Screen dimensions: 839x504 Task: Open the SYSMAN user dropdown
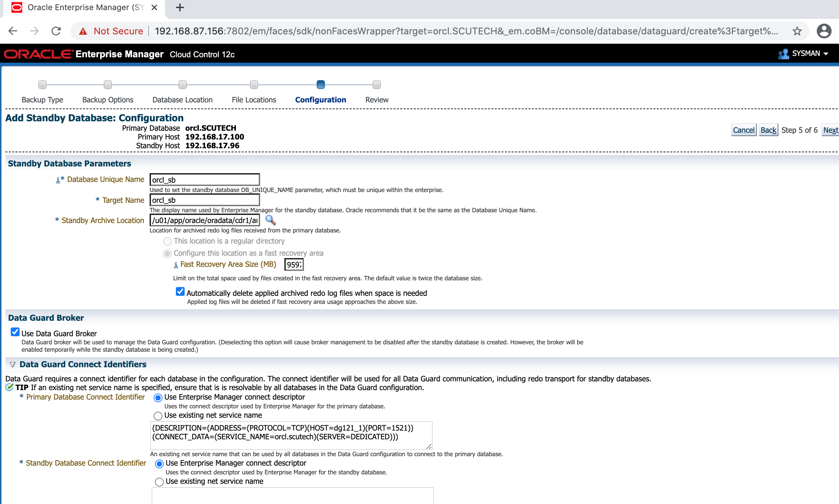[x=826, y=54]
